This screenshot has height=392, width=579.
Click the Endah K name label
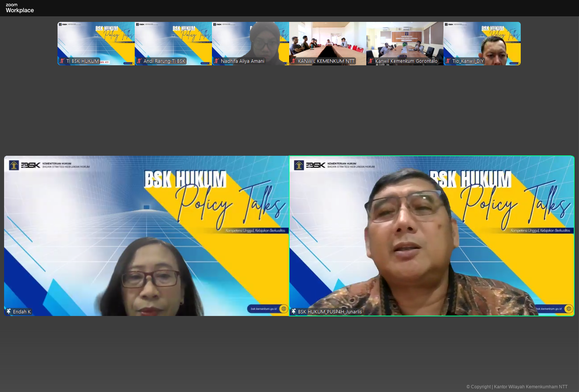22,312
